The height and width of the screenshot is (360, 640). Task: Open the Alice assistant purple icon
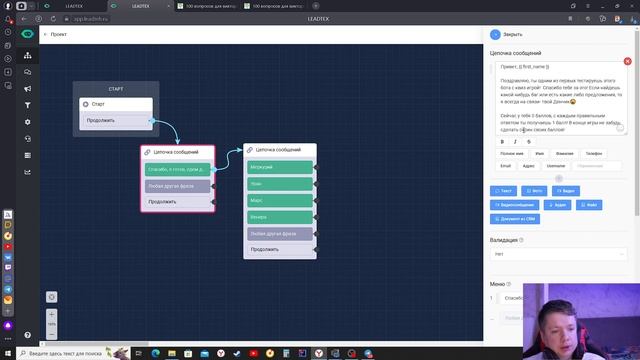pyautogui.click(x=8, y=325)
